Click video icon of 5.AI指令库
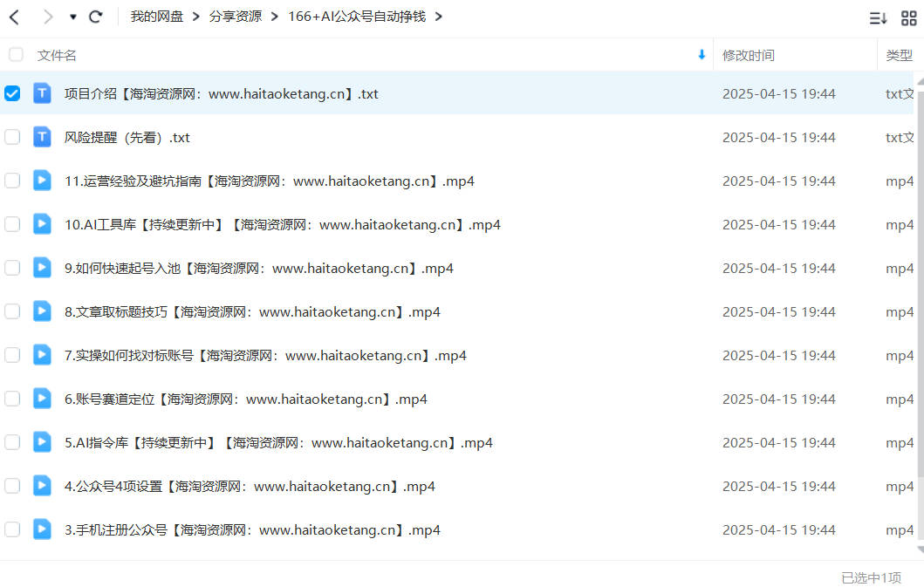Screen dimensions: 924x587 pos(42,442)
